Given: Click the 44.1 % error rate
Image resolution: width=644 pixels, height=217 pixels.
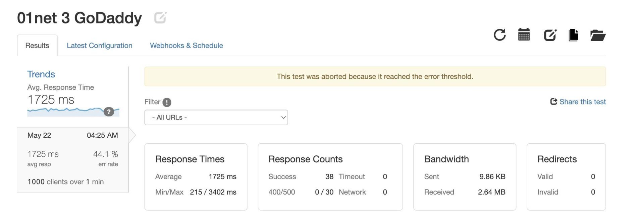Looking at the screenshot, I should [x=106, y=154].
